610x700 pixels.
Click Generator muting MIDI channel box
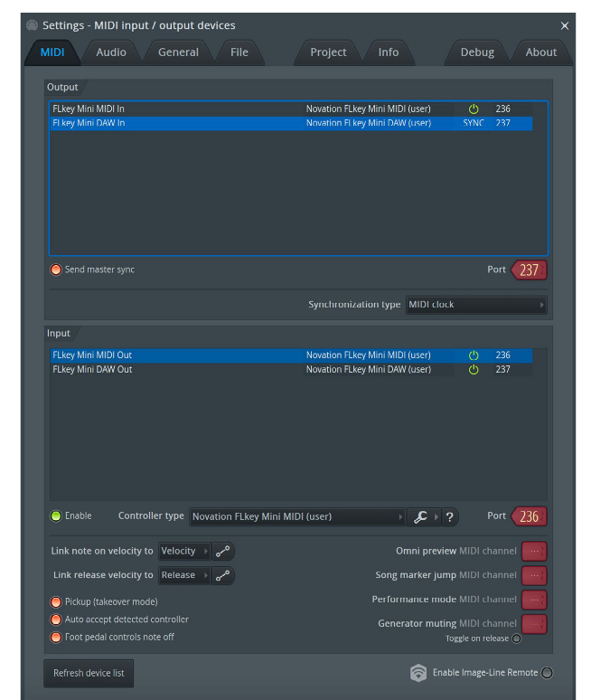534,624
